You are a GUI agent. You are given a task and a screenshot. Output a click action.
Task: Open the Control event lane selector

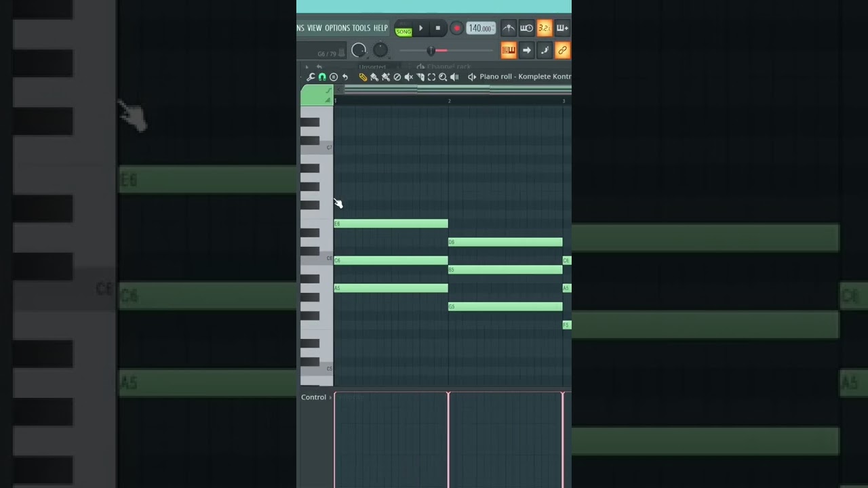click(316, 397)
